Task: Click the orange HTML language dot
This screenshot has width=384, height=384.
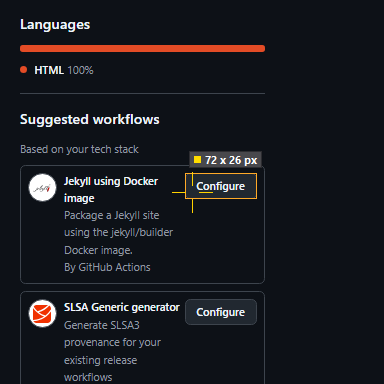Action: pos(23,70)
